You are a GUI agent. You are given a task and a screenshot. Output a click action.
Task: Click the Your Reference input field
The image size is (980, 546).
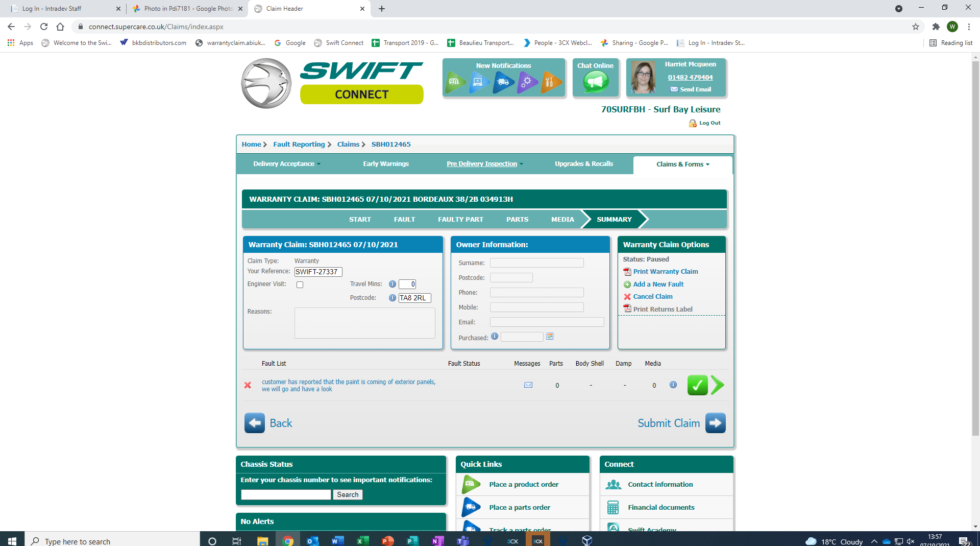point(318,272)
